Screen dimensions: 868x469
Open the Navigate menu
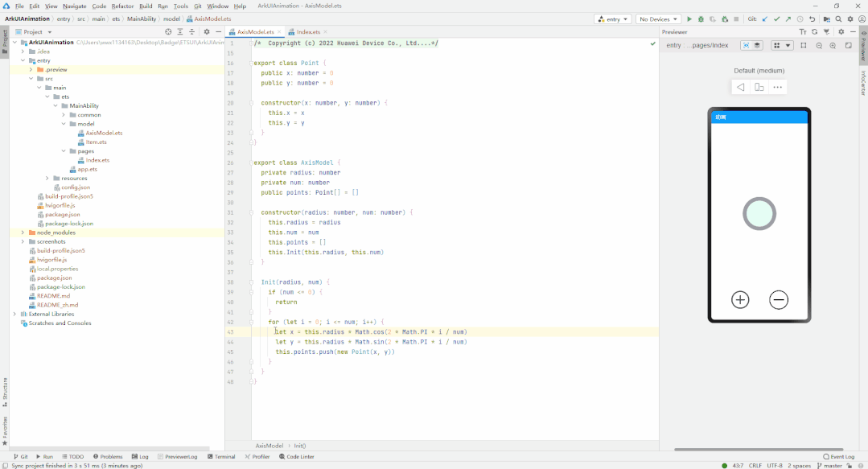click(x=74, y=6)
